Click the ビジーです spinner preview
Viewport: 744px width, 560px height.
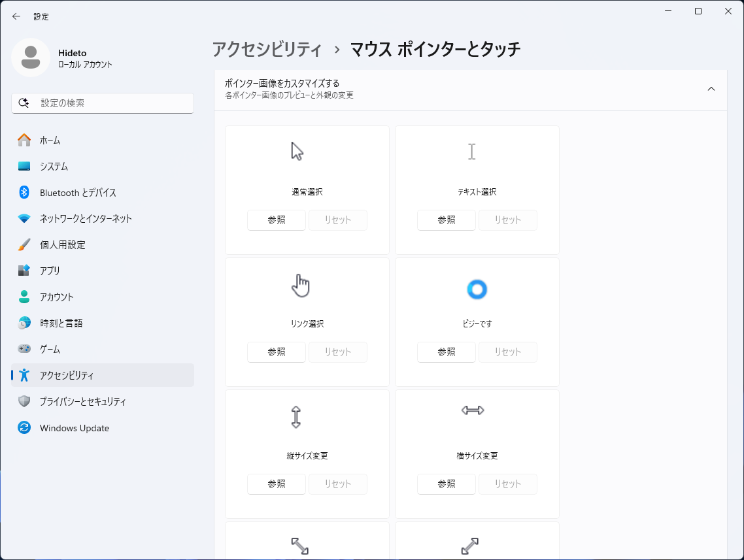477,289
